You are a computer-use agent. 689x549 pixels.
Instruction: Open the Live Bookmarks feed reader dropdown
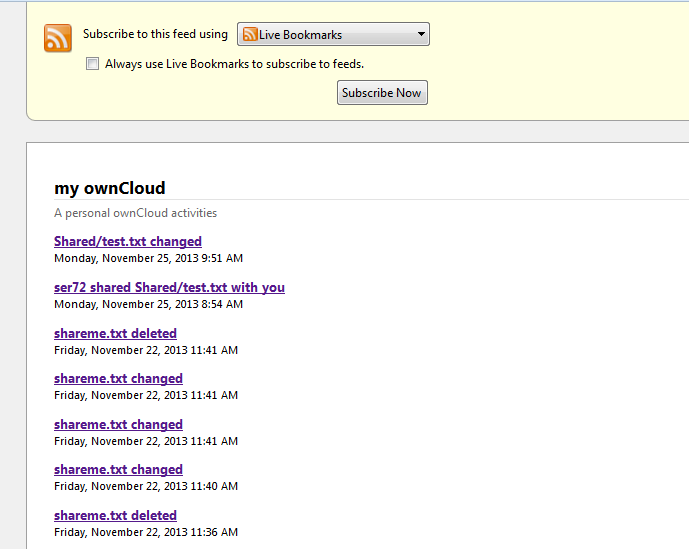333,34
